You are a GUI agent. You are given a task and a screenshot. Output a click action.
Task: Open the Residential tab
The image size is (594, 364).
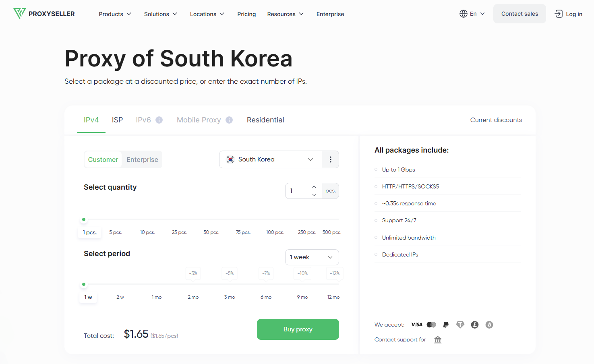(265, 120)
